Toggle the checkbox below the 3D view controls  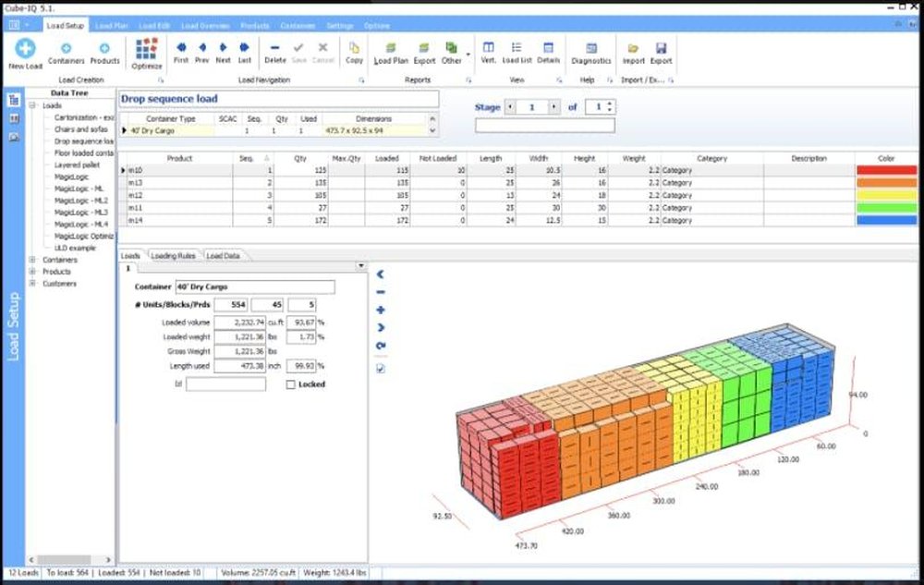(380, 369)
